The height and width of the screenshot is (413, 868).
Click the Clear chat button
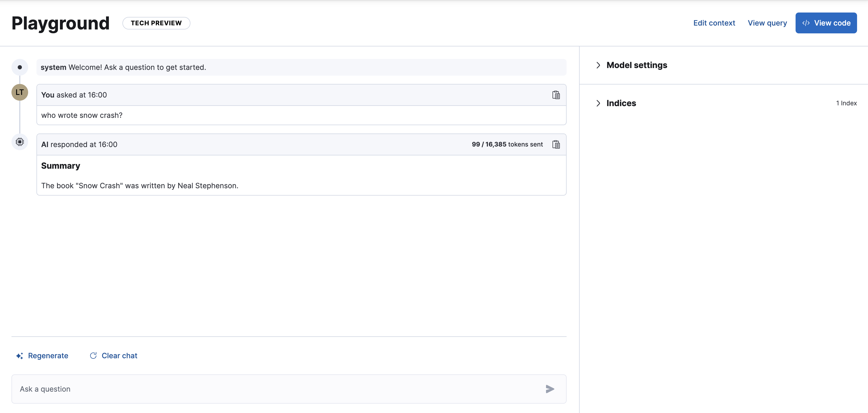tap(114, 355)
